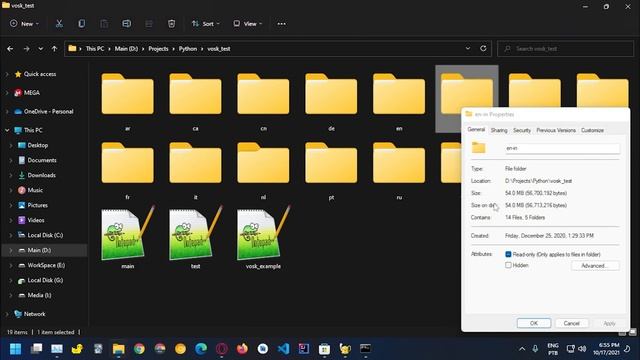This screenshot has width=640, height=360.
Task: Open address bar history dropdown
Action: tap(468, 49)
